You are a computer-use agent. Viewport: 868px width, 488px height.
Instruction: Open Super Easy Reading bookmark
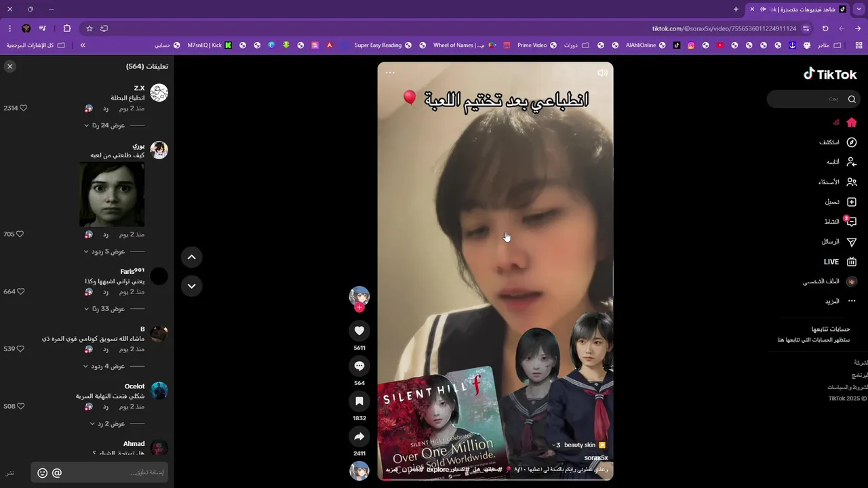383,45
